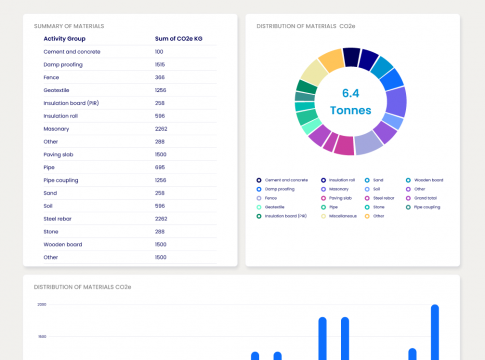Screen dimensions: 485x360
Task: Click the Wooden board legend circle
Action: (x=408, y=180)
